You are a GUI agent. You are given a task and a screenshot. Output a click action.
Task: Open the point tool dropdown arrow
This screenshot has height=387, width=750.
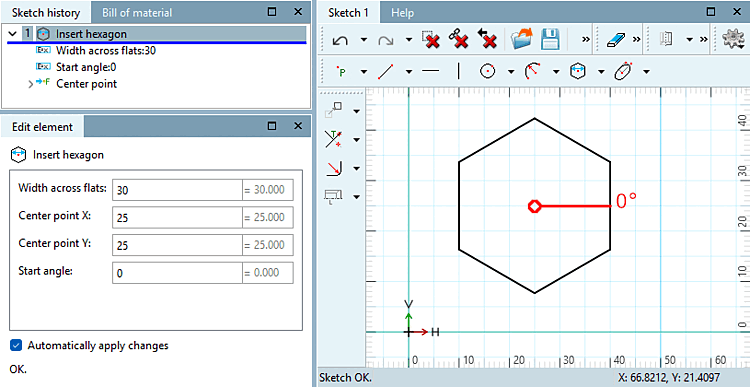(364, 72)
